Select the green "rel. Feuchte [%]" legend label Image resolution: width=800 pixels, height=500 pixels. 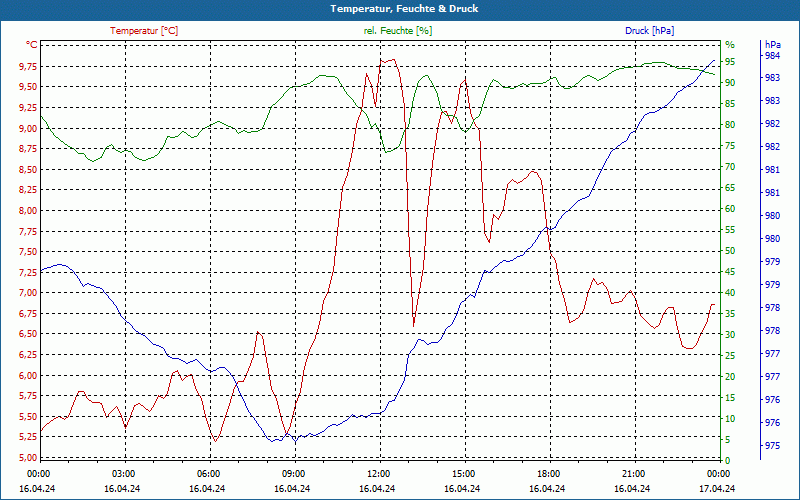tap(397, 31)
